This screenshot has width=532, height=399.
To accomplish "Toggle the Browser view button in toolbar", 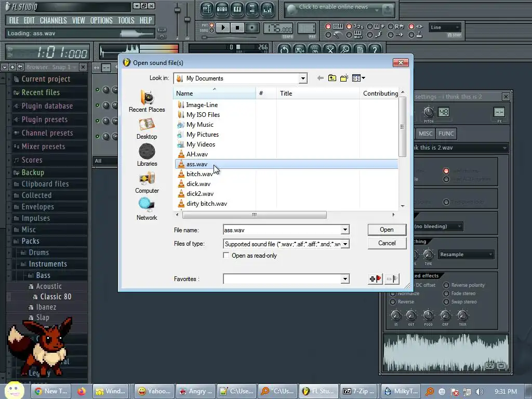I will [x=252, y=9].
